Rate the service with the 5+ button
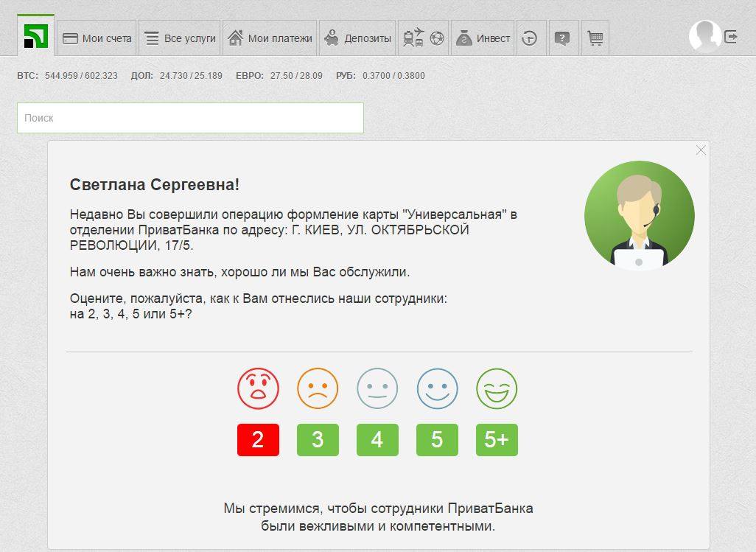This screenshot has height=552, width=756. coord(497,440)
